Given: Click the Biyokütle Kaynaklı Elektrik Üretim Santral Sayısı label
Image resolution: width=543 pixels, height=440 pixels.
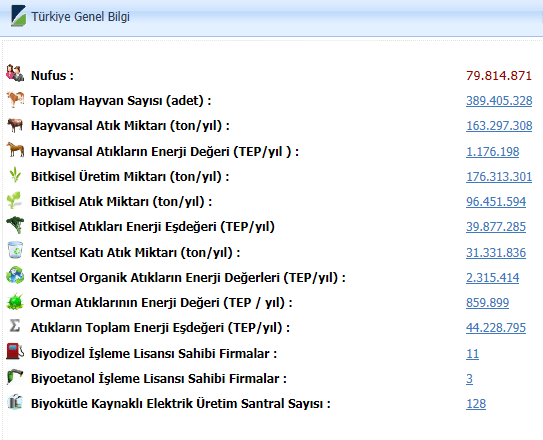Looking at the screenshot, I should pyautogui.click(x=181, y=404).
